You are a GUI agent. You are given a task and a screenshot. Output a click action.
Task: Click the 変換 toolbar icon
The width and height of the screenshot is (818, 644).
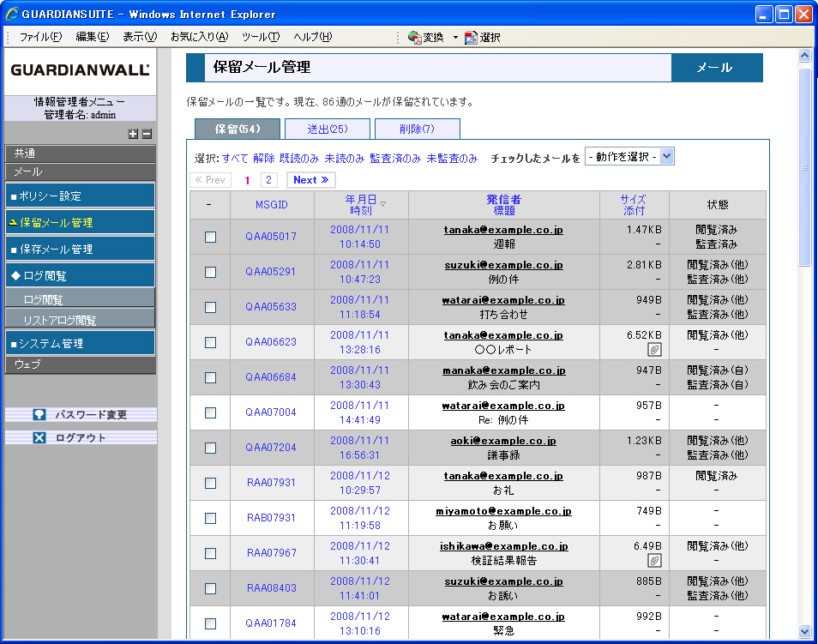(415, 38)
